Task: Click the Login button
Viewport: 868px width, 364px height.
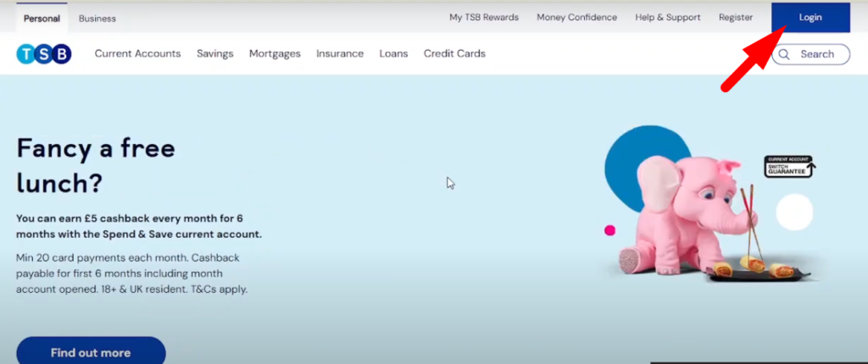Action: [x=810, y=18]
